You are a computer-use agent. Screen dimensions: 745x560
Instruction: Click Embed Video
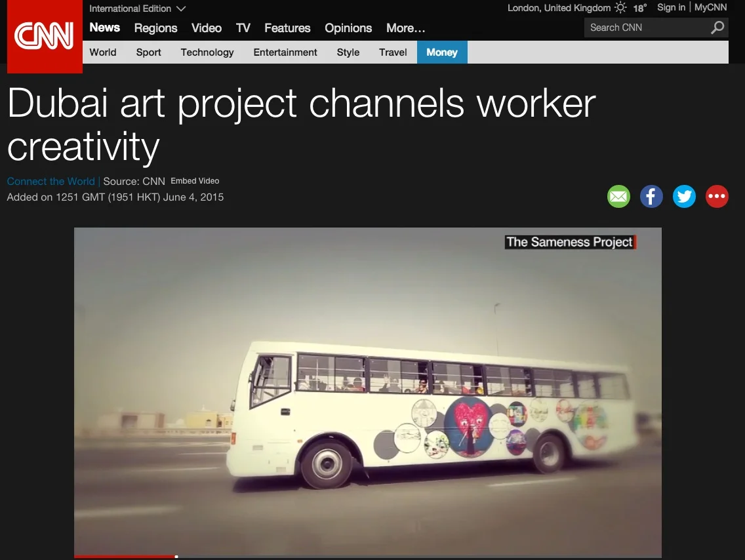pyautogui.click(x=195, y=181)
